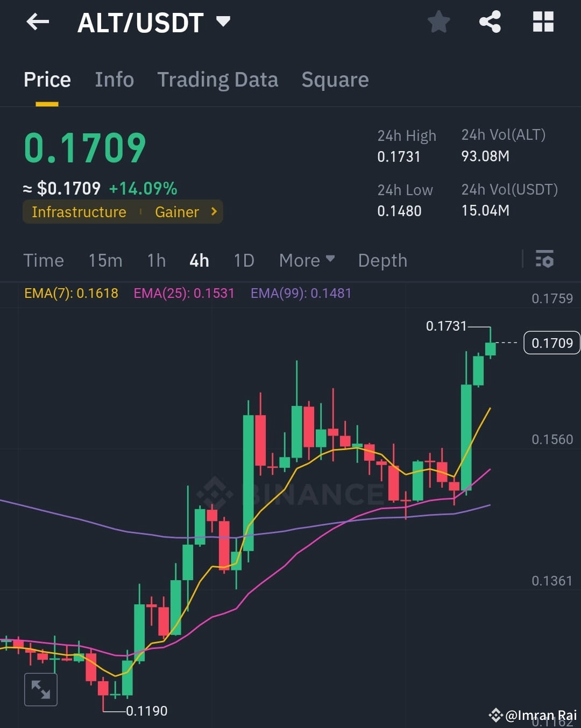581x728 pixels.
Task: Click the EMA(7) indicator label
Action: tap(71, 293)
